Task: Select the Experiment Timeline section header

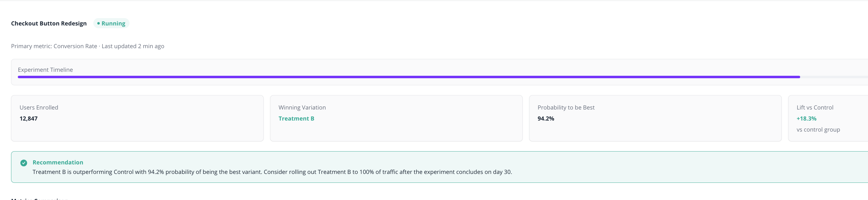Action: point(45,70)
